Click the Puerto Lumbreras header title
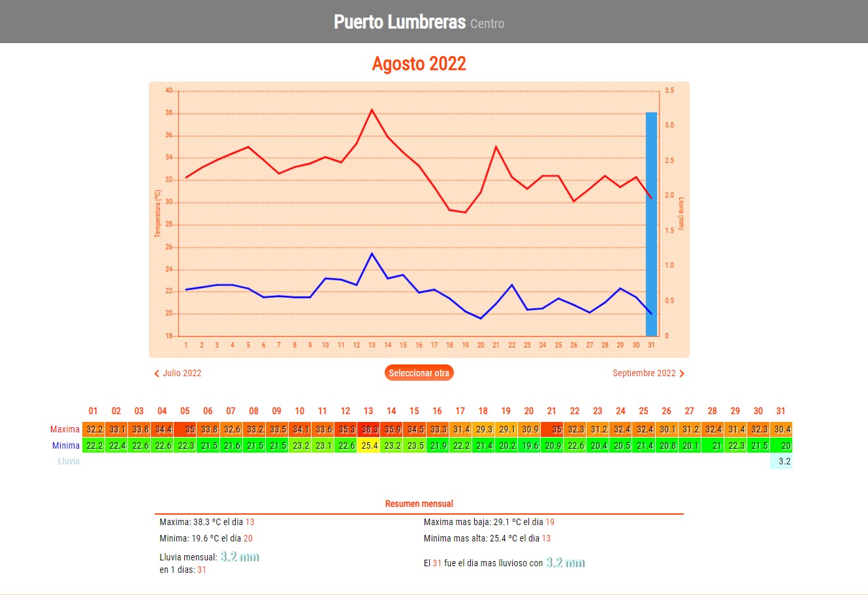This screenshot has width=868, height=595. coord(400,22)
